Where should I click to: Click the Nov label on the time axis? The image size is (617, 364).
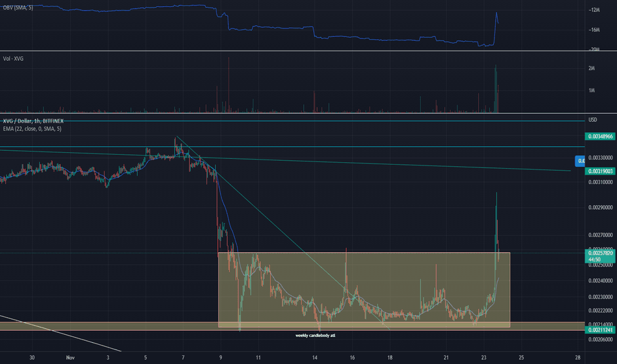70,357
